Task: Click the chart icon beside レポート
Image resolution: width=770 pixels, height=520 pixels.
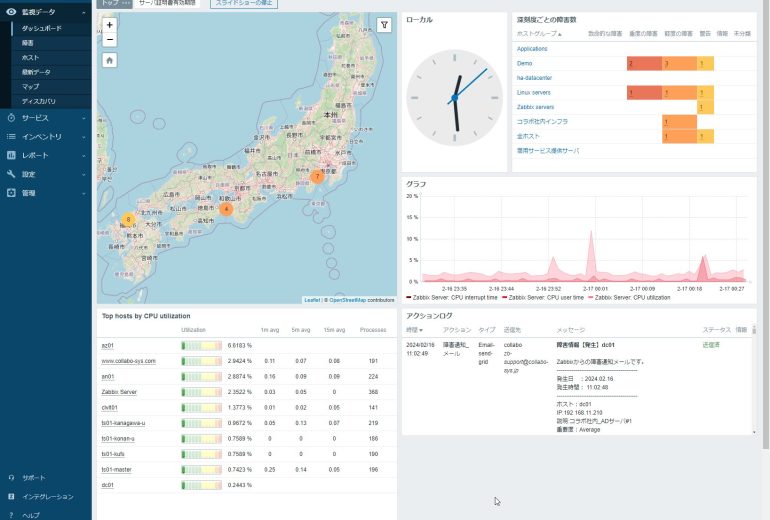Action: (11, 155)
